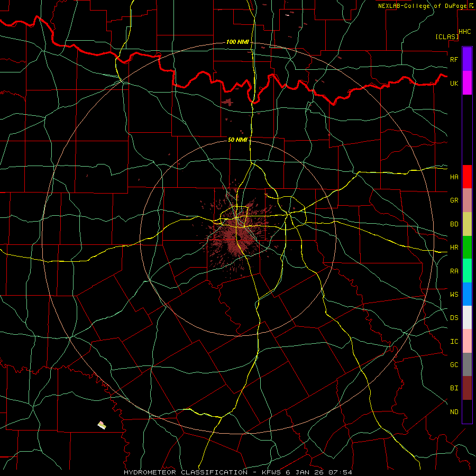
Task: Select the pinkish GR legend swatch
Action: [467, 200]
